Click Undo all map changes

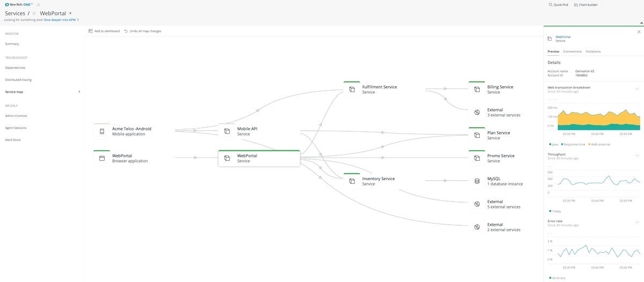coord(143,31)
